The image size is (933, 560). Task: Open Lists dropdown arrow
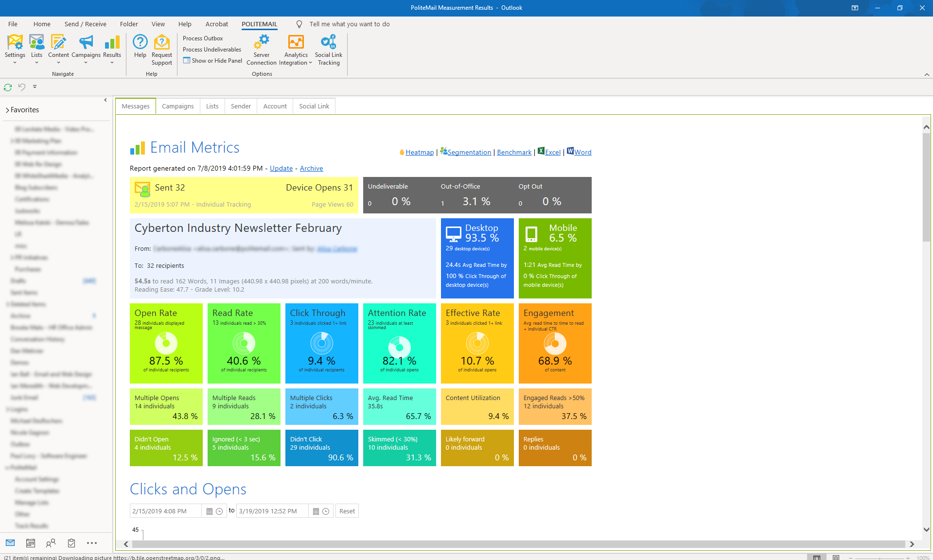(36, 62)
